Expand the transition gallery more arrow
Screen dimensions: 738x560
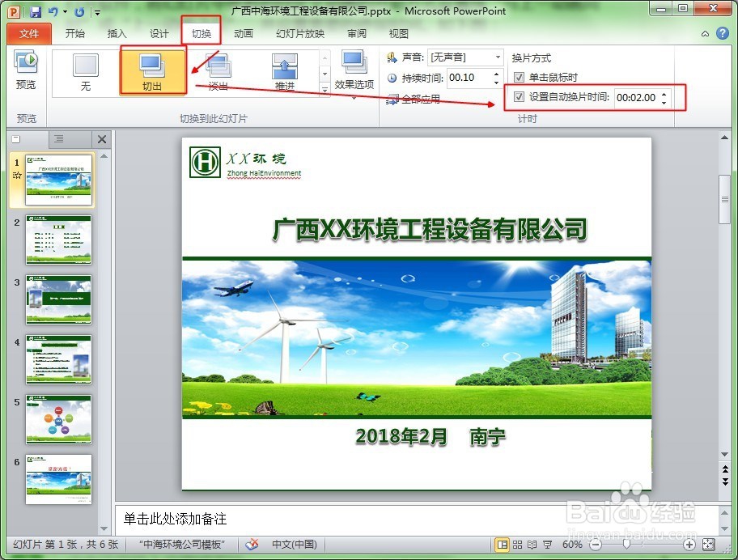coord(323,89)
